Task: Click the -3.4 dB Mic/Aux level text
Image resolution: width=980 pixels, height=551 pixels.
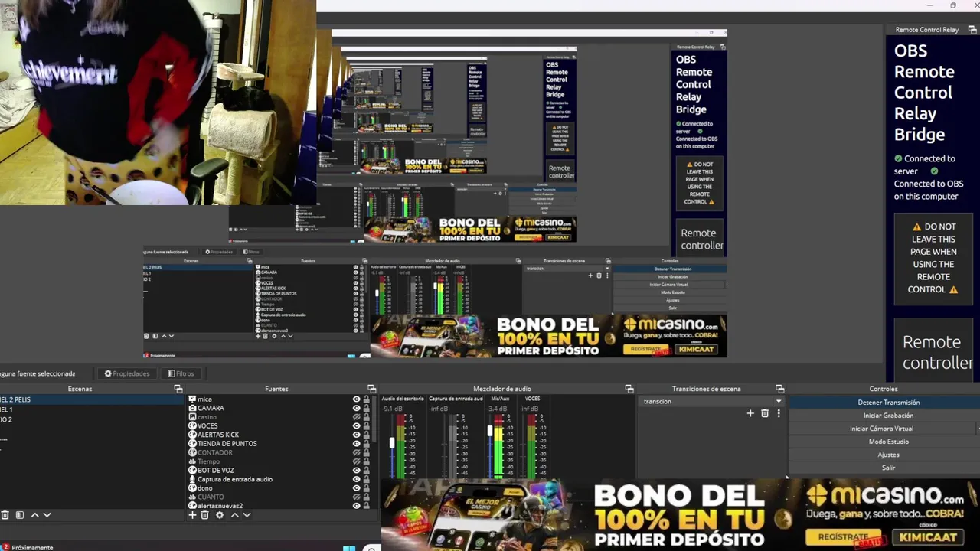Action: 497,409
